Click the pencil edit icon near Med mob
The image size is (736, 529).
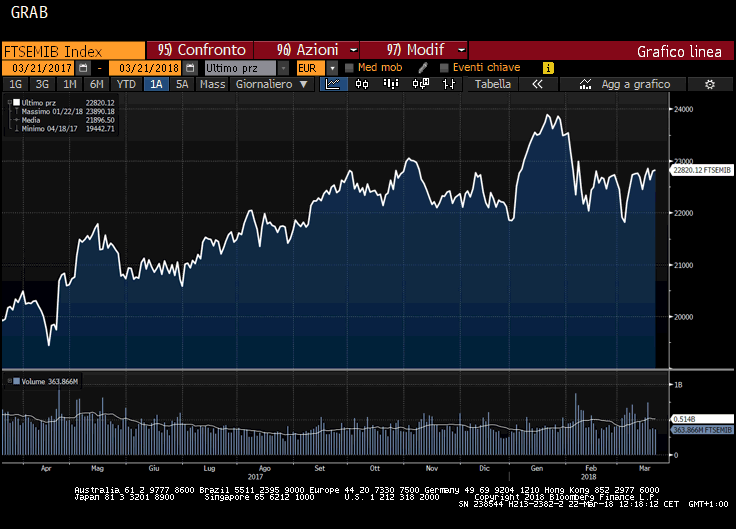pyautogui.click(x=422, y=68)
